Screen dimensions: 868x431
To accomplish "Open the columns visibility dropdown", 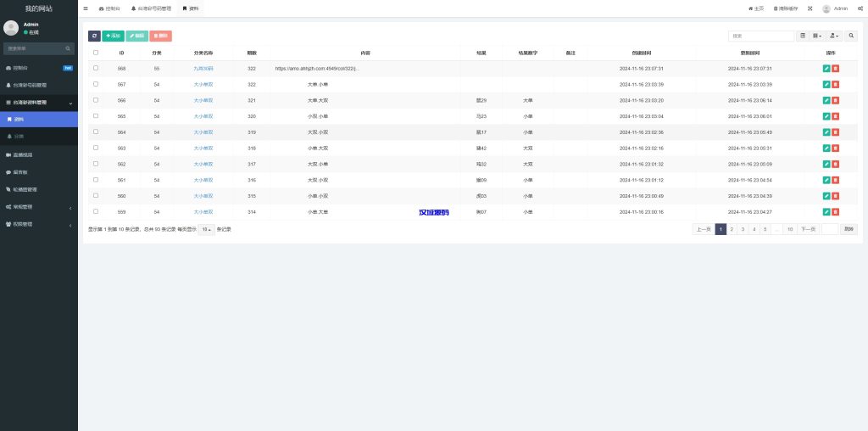I will tap(818, 36).
